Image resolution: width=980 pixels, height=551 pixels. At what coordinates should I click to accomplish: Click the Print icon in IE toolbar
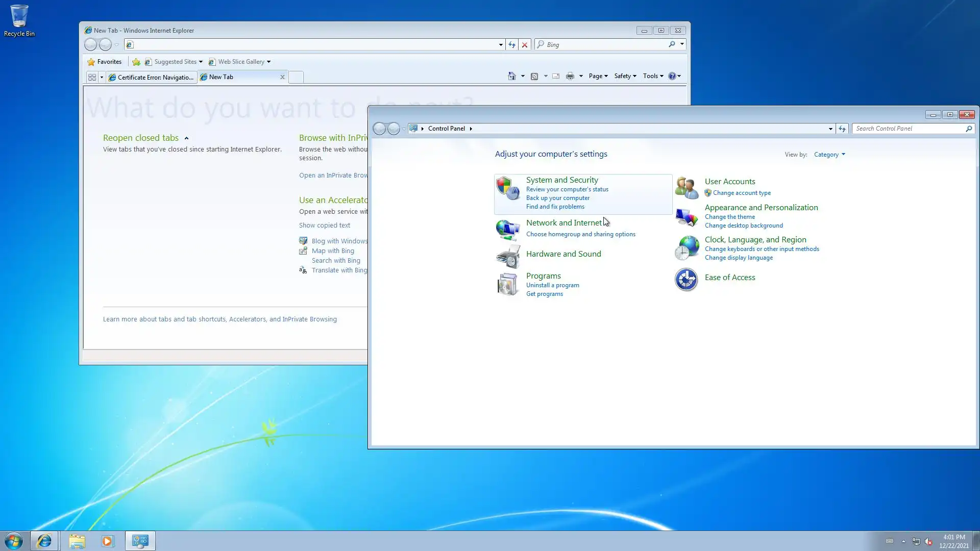point(570,76)
